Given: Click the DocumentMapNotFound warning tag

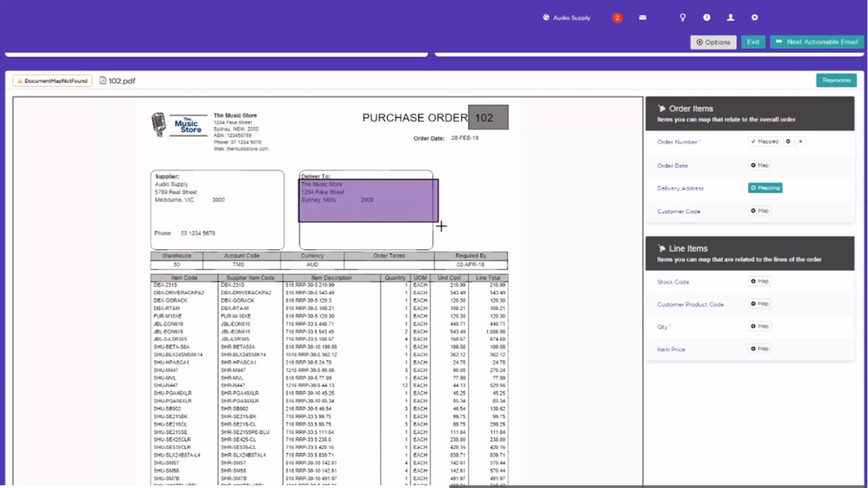Looking at the screenshot, I should pos(52,81).
